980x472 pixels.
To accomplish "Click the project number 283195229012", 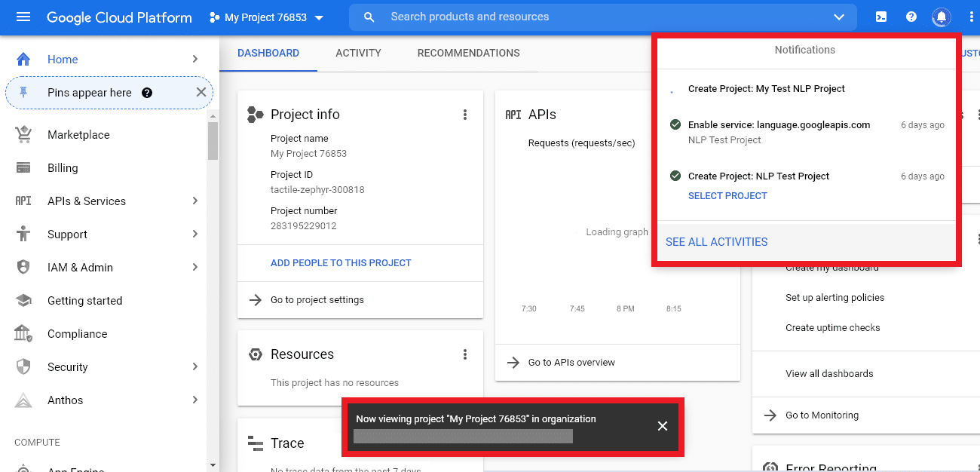I will (304, 226).
